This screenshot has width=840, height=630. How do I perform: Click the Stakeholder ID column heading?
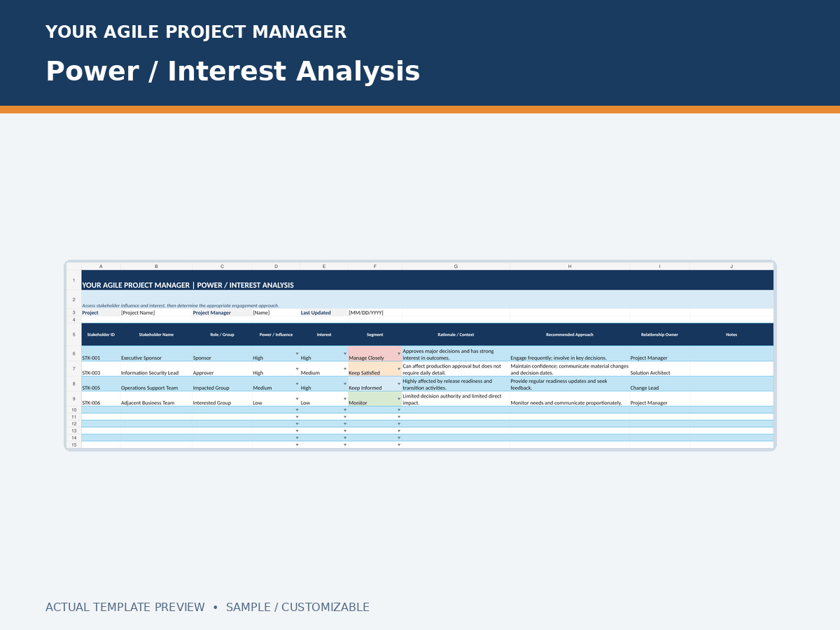point(101,335)
